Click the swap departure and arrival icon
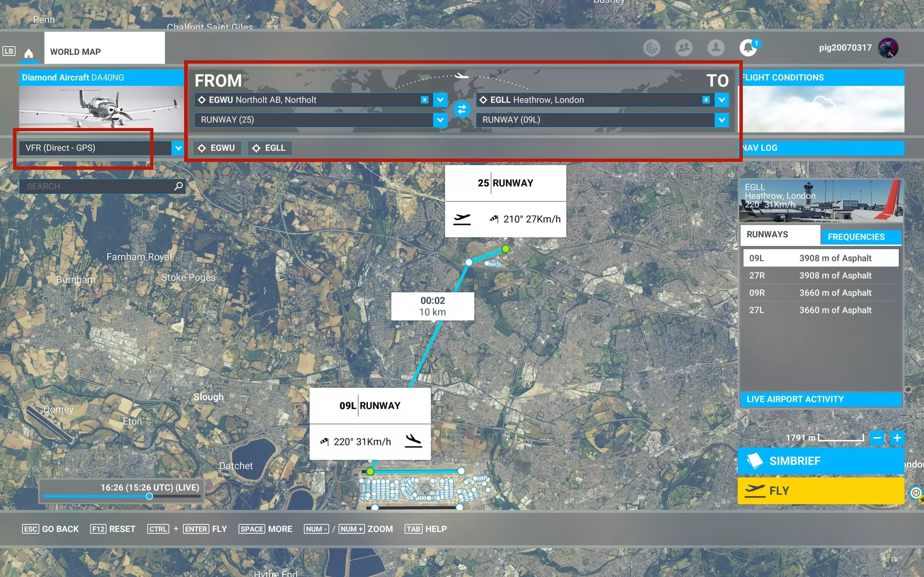This screenshot has height=577, width=924. click(x=462, y=110)
